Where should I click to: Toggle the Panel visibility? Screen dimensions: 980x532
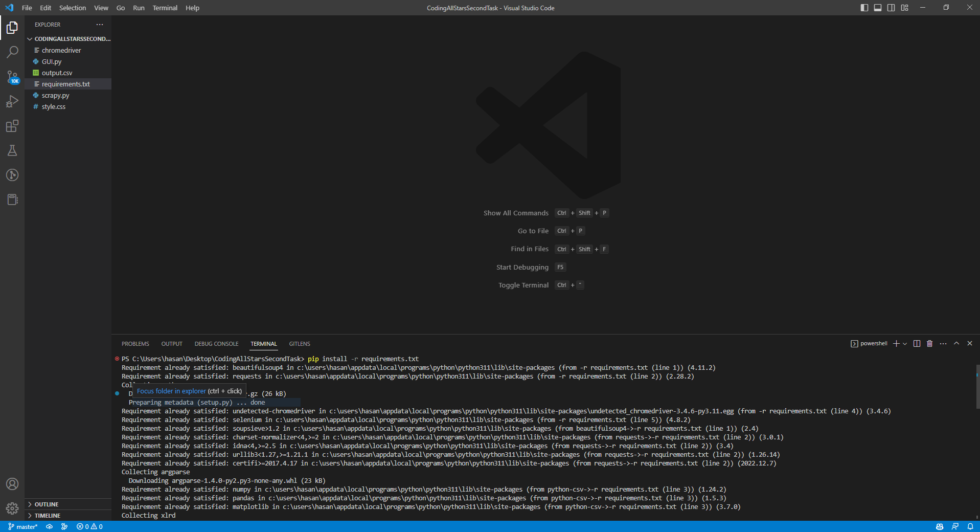[x=877, y=7]
